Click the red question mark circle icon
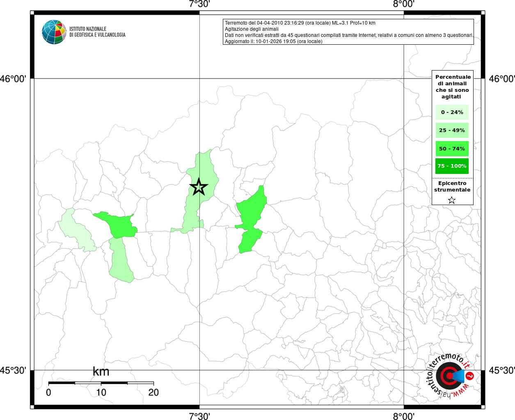The image size is (515, 420). coord(470,376)
